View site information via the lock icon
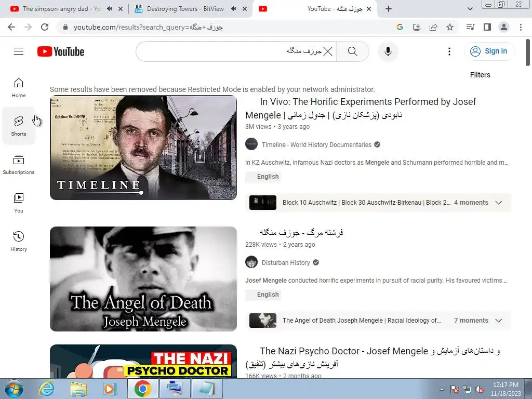 [65, 27]
